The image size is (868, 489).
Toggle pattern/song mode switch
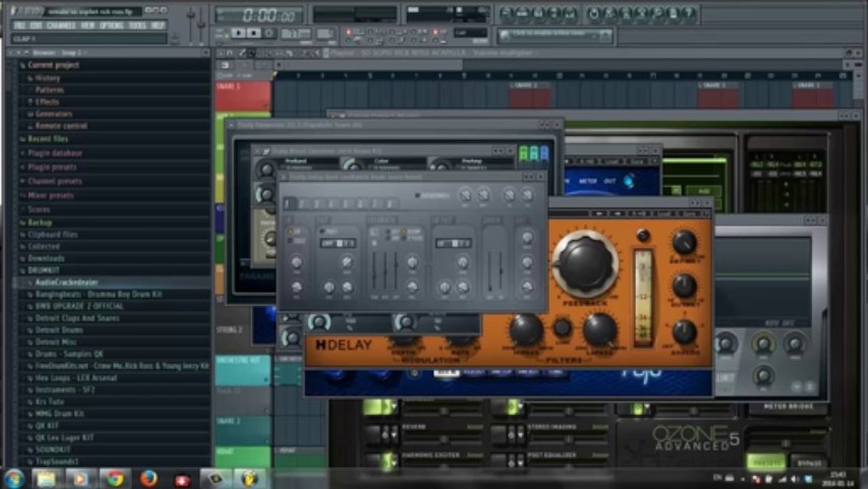(221, 33)
